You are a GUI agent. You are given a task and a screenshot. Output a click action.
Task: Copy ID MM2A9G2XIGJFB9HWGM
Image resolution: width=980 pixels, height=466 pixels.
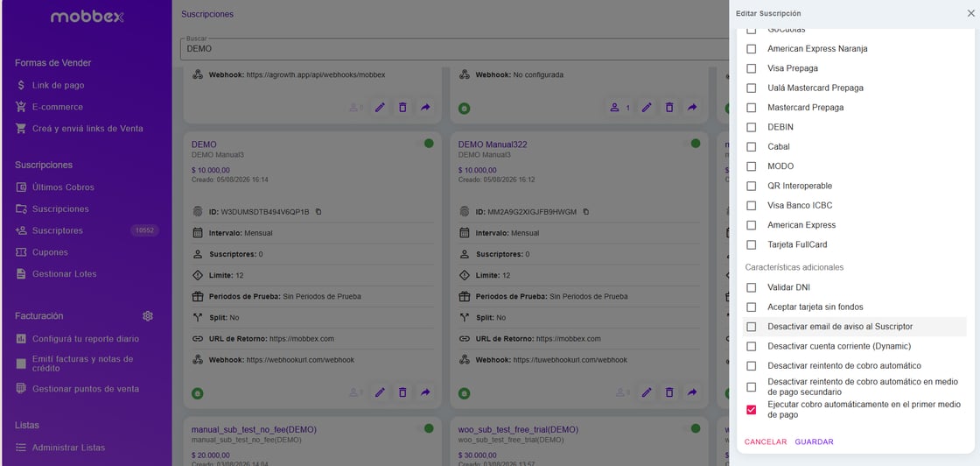point(585,211)
